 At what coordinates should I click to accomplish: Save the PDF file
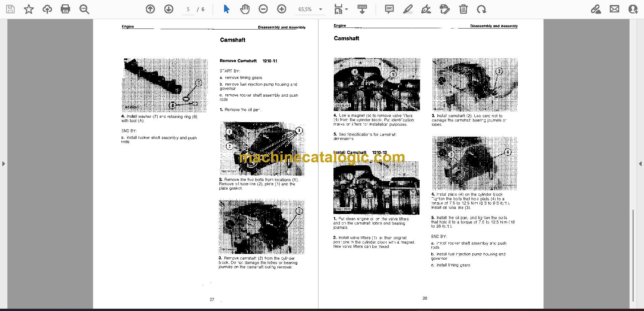[10, 9]
